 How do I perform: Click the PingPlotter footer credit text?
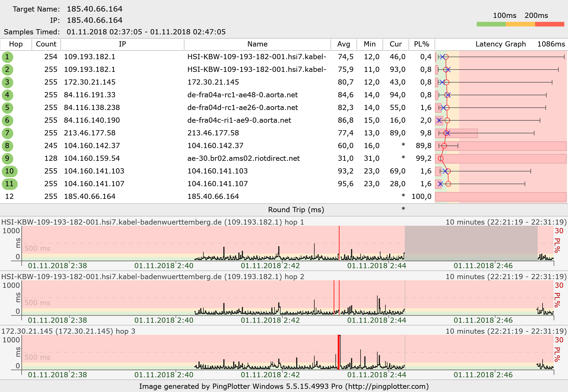click(x=284, y=387)
